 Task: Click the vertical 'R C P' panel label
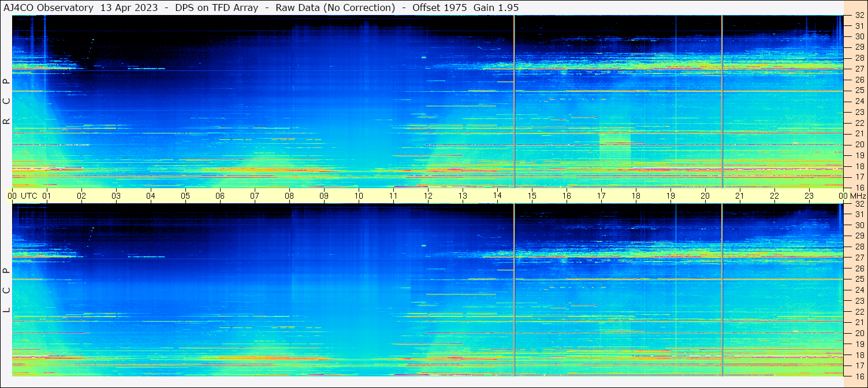click(6, 101)
